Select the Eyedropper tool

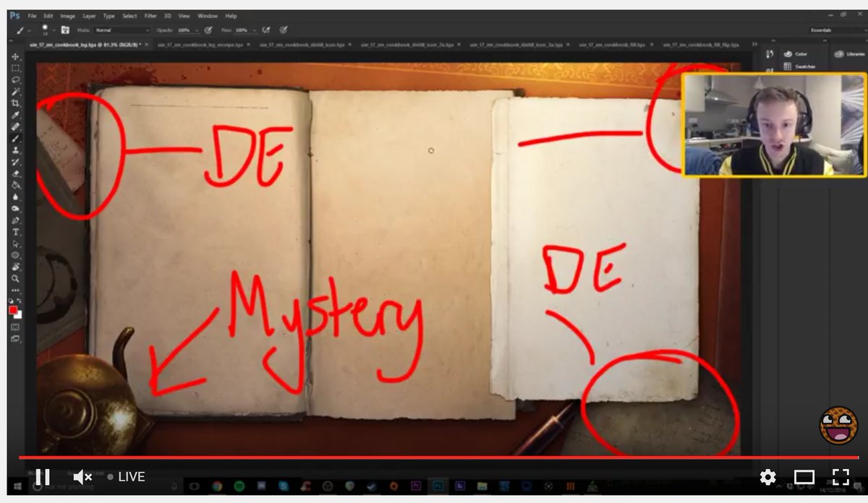point(16,115)
